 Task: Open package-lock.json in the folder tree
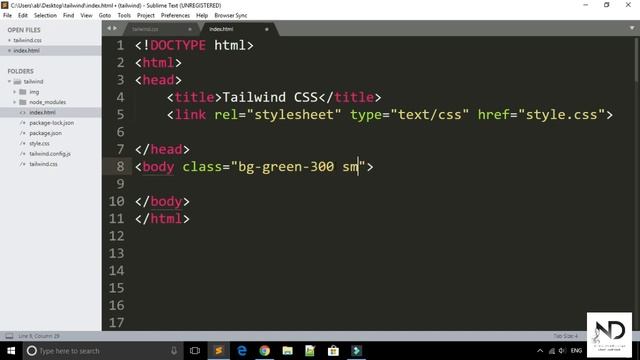(51, 122)
